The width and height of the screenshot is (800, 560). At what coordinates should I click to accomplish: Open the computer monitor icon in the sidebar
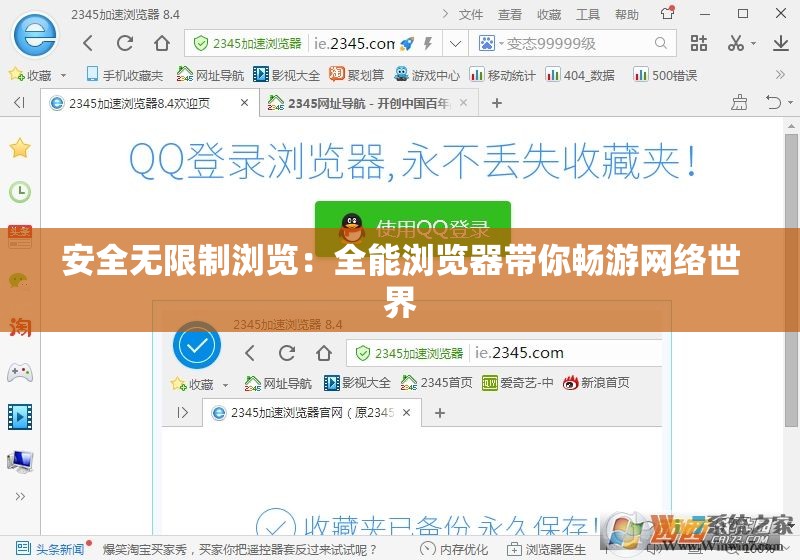tap(20, 461)
